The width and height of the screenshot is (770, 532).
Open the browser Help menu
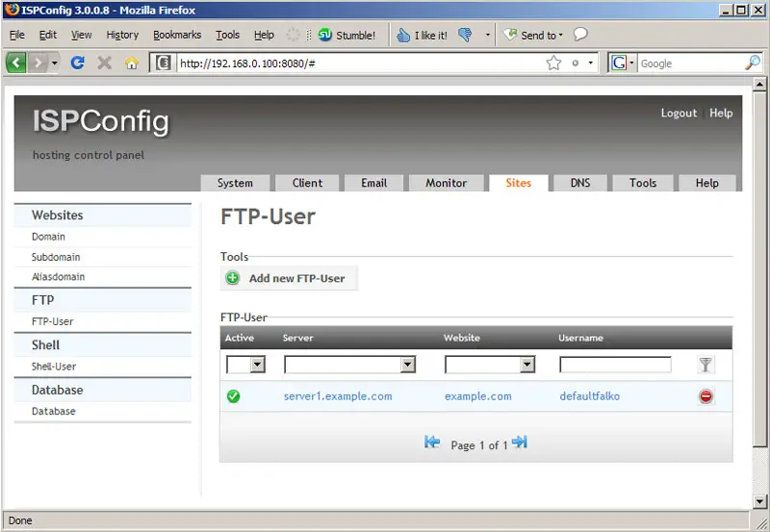[264, 35]
